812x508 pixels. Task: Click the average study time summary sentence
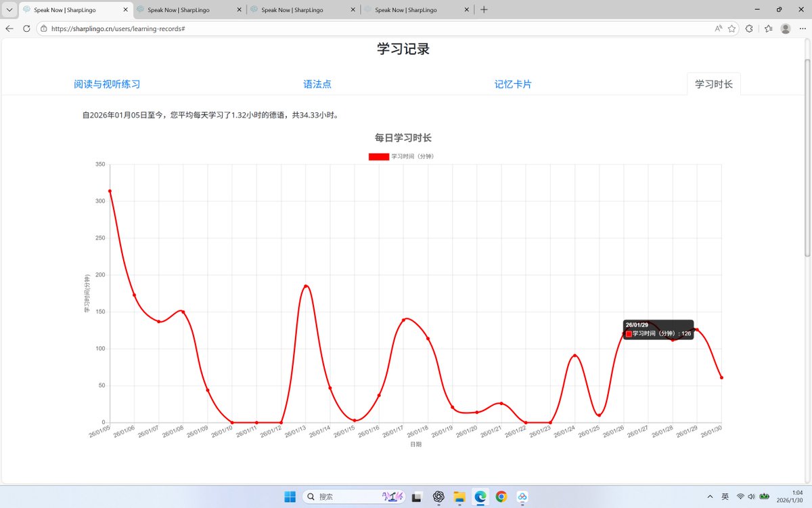(x=210, y=115)
